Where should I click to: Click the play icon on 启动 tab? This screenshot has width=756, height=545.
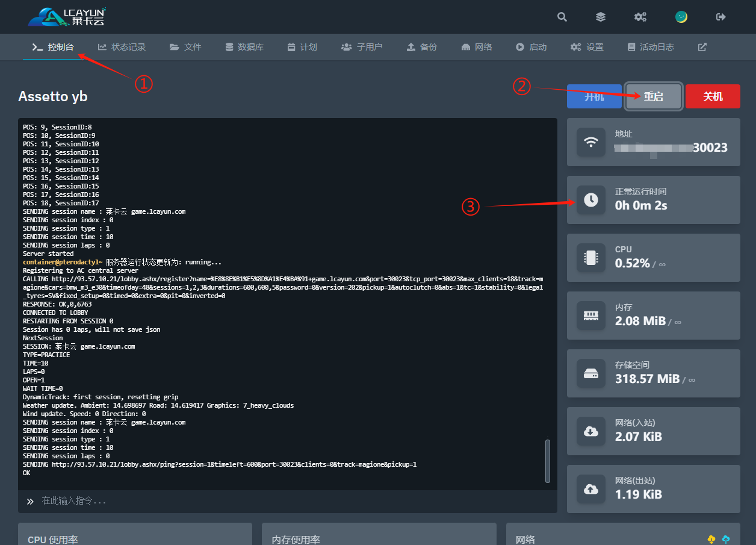[x=520, y=47]
